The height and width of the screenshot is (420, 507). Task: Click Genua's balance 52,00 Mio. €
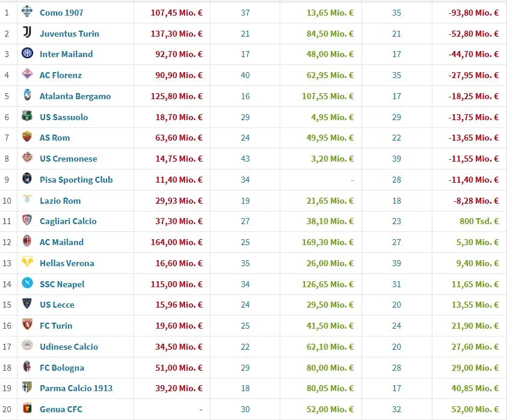(475, 409)
